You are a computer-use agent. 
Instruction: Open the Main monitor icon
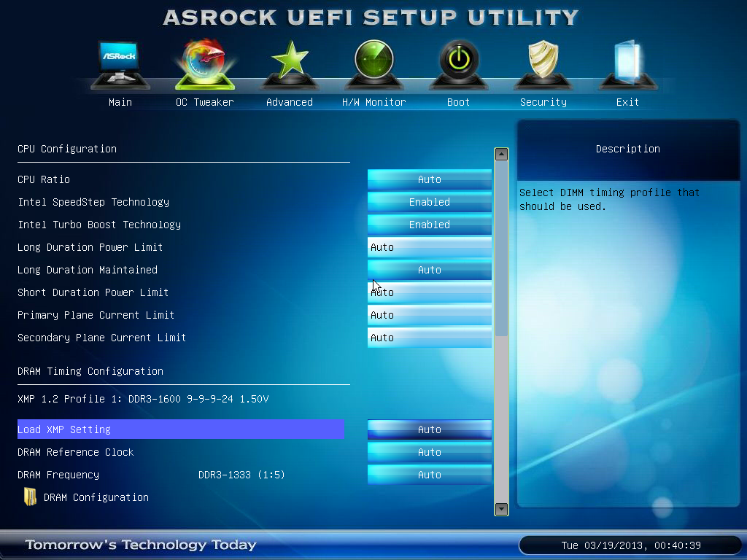click(120, 64)
